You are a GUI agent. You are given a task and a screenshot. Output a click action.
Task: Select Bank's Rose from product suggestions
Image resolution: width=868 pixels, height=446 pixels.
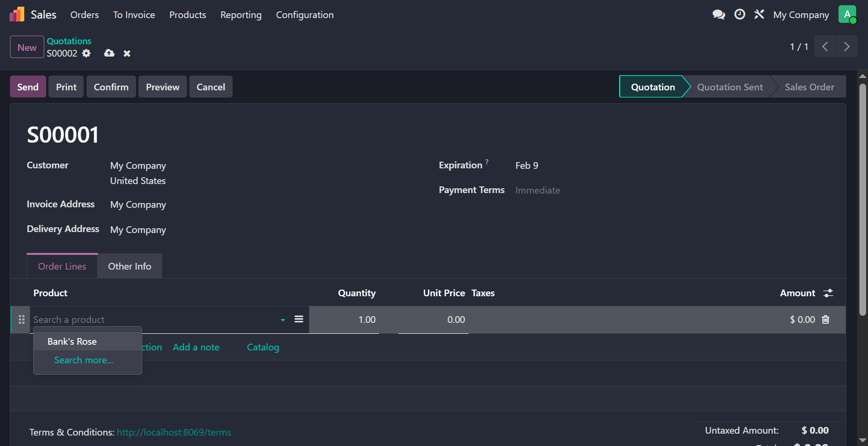71,341
